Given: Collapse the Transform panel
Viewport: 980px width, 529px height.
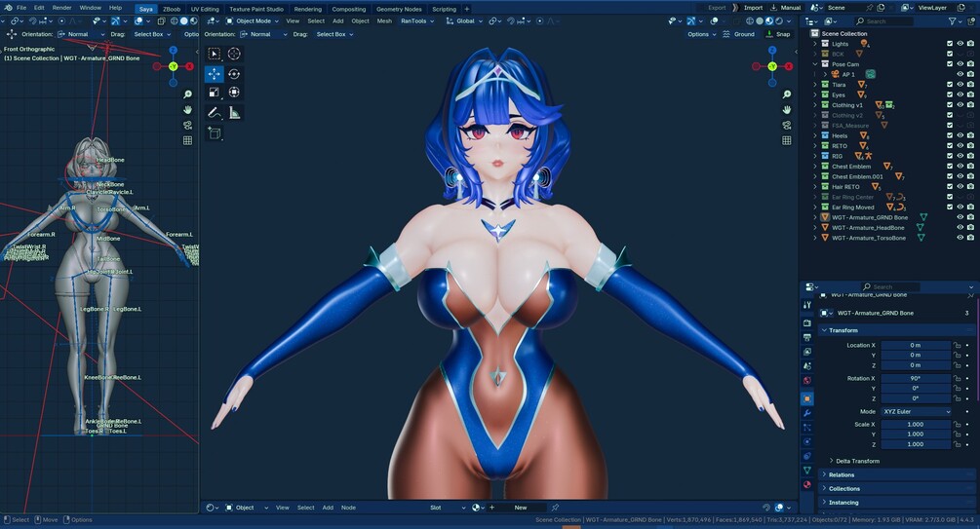Looking at the screenshot, I should 824,330.
